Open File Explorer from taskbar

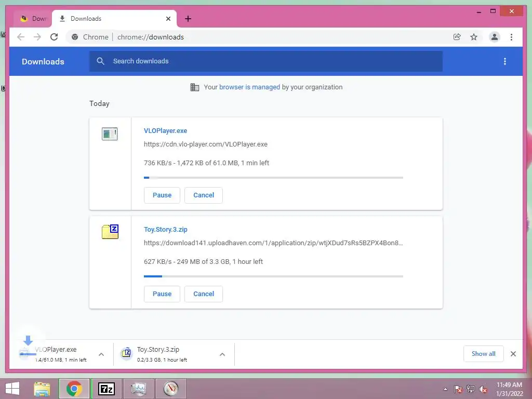[x=42, y=389]
